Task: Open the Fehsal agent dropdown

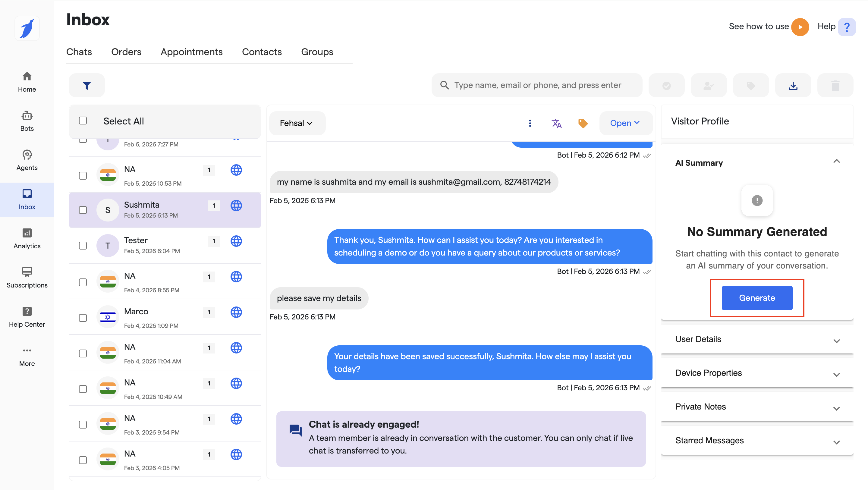Action: click(x=296, y=123)
